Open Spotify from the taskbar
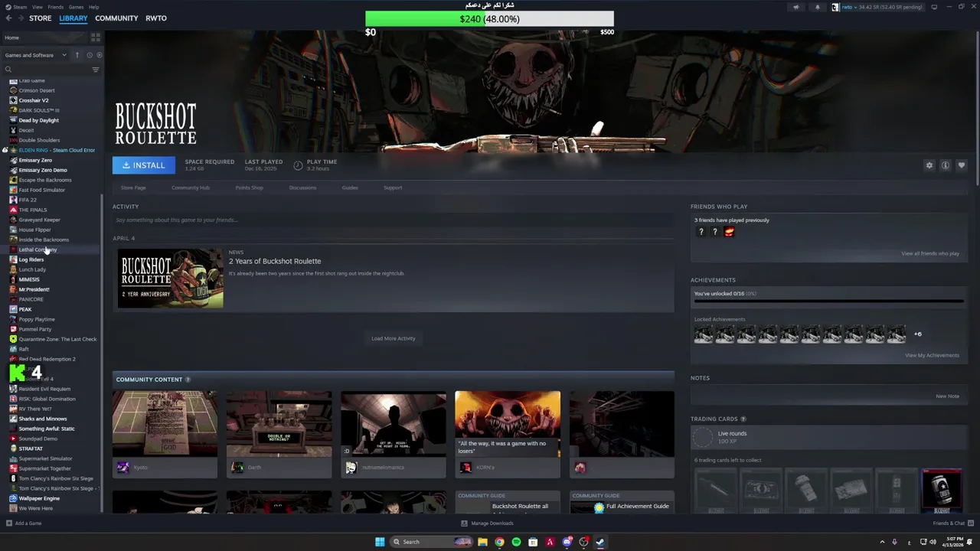Screen dimensions: 980x551 [x=516, y=542]
